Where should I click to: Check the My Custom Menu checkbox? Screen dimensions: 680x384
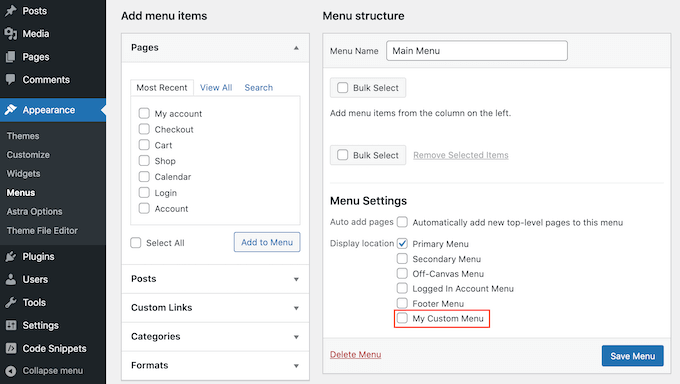point(402,318)
